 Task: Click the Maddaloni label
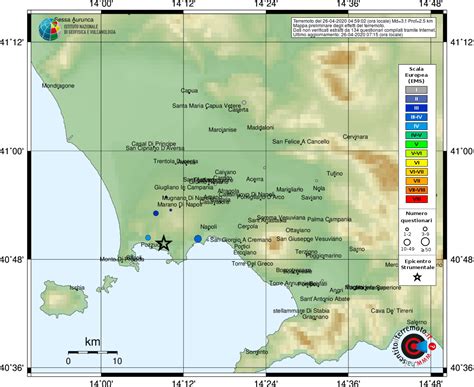tap(260, 127)
